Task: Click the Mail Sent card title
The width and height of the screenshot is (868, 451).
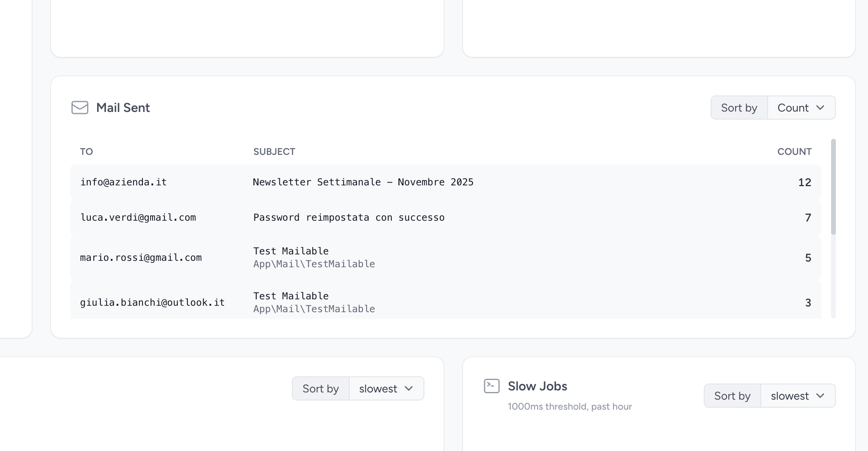Action: pos(123,108)
